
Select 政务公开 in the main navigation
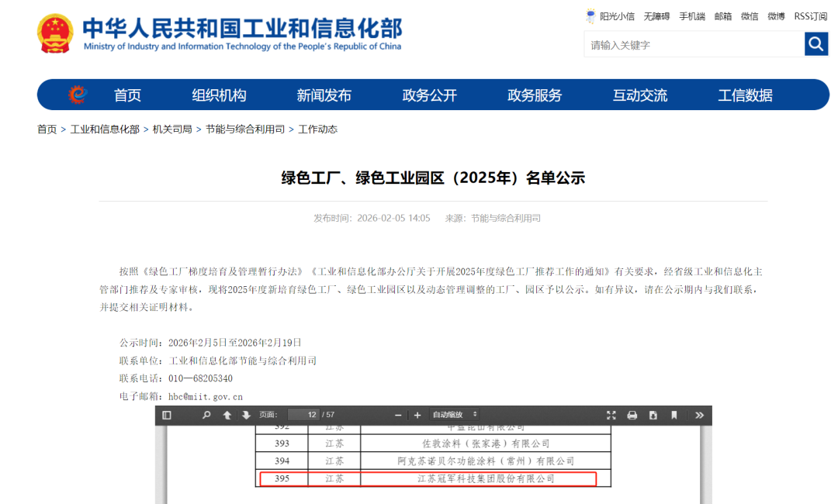(429, 95)
